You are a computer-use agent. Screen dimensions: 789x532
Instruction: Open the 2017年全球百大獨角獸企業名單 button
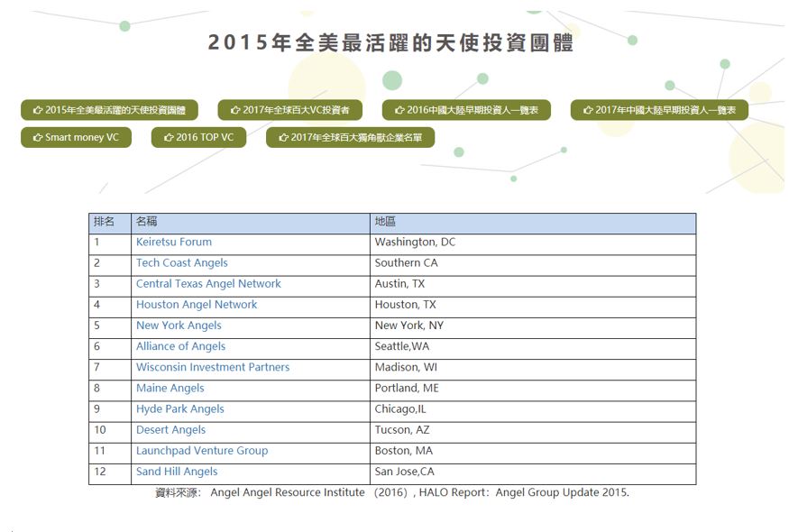click(x=350, y=137)
